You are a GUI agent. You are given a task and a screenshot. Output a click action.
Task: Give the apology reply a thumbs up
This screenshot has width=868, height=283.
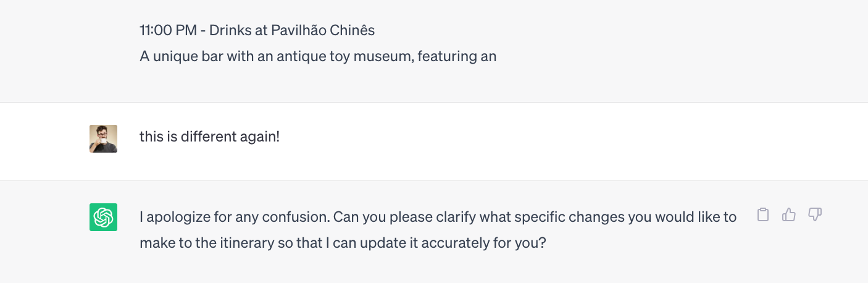(789, 215)
